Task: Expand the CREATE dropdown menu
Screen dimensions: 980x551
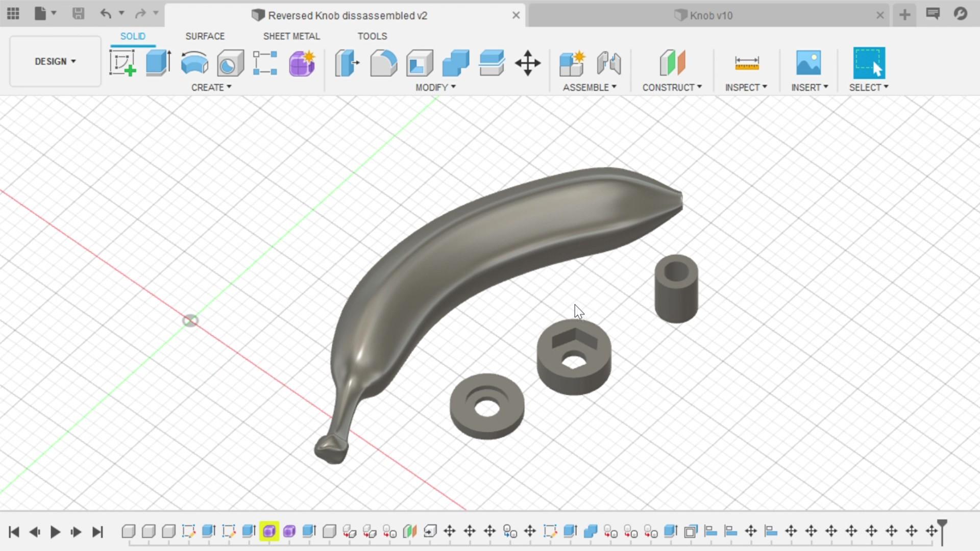Action: click(211, 87)
